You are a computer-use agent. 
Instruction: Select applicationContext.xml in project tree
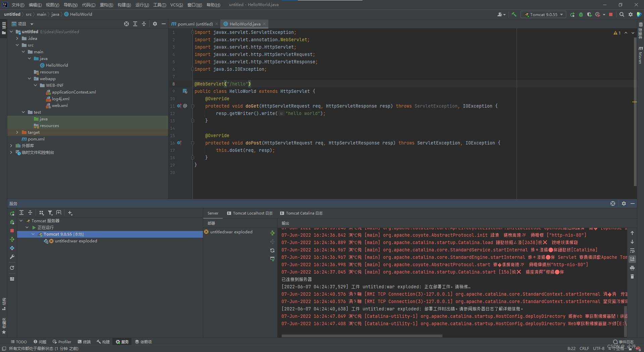(71, 92)
